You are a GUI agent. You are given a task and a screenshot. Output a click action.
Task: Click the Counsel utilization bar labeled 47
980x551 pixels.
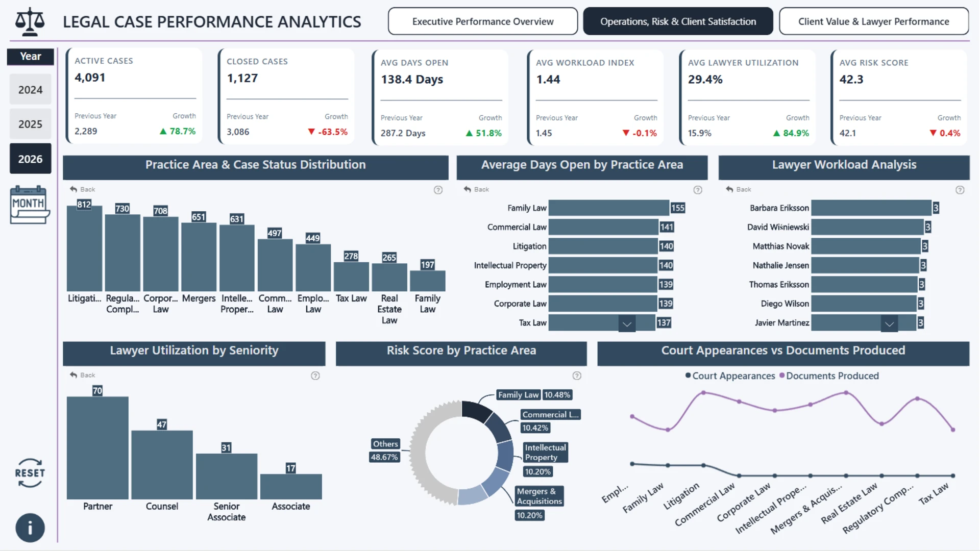pyautogui.click(x=162, y=465)
